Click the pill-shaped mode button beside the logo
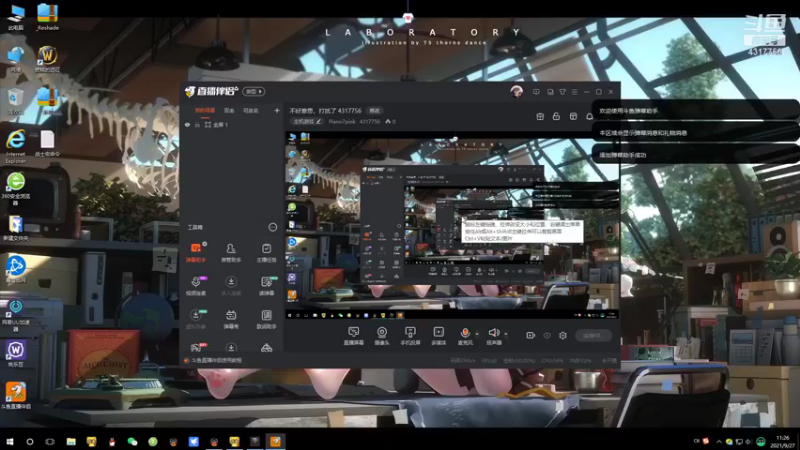Screen dimensions: 800x450 254,91
